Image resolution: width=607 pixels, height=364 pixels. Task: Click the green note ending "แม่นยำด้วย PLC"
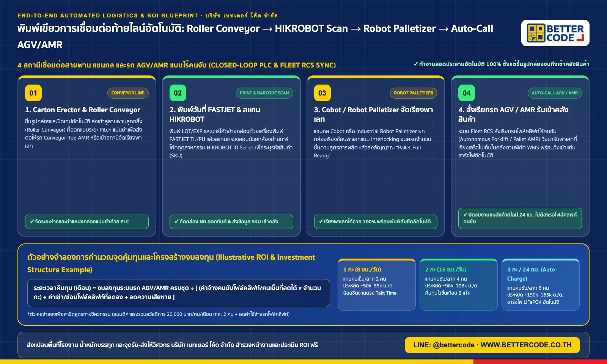[x=87, y=222]
